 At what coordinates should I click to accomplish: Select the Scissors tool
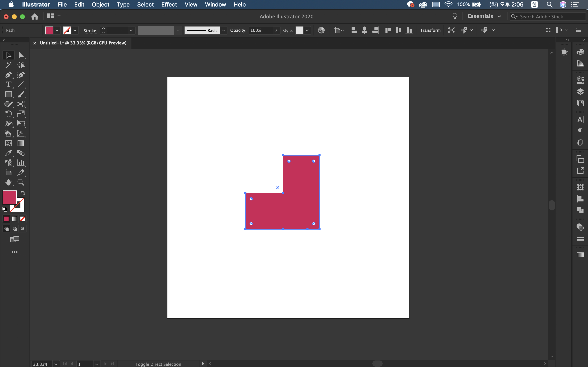coord(21,104)
